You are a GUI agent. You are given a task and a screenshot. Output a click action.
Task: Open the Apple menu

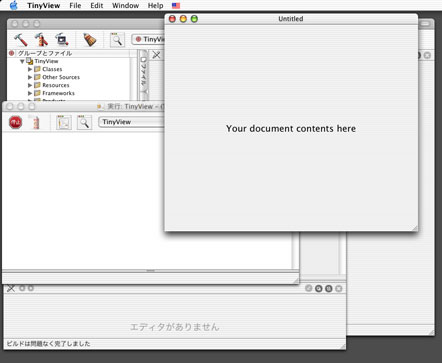tap(13, 5)
